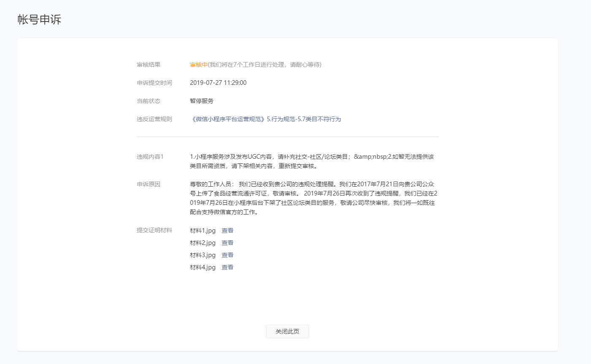Click the 违规内容1 label
The image size is (591, 364).
[150, 157]
